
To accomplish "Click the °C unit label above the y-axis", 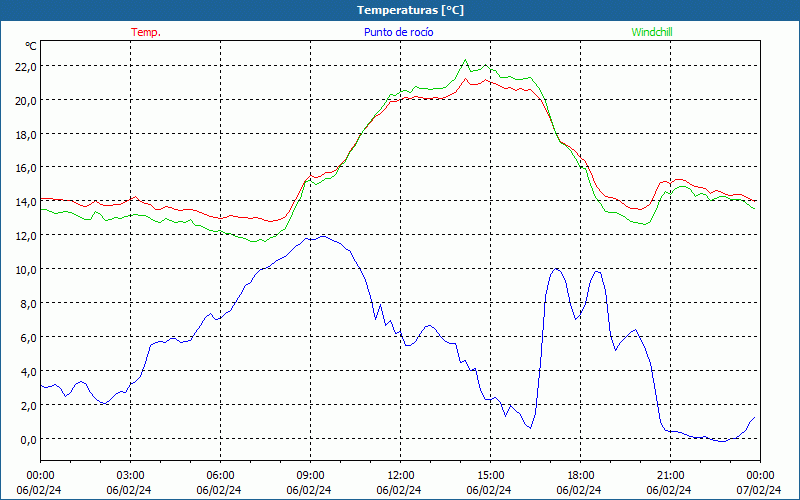I will [31, 46].
